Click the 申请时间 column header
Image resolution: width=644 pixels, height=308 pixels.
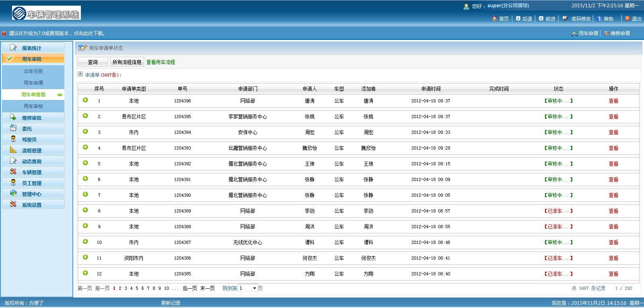pyautogui.click(x=431, y=89)
